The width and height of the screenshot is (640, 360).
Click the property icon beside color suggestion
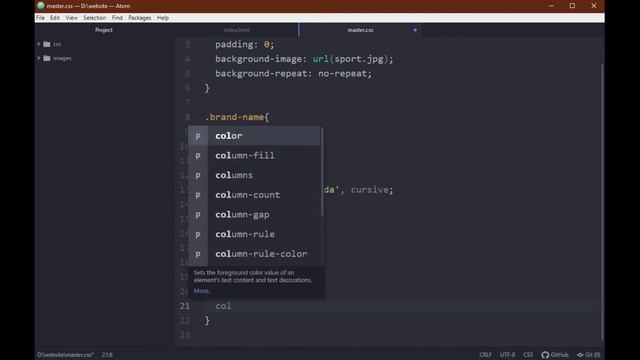click(198, 136)
